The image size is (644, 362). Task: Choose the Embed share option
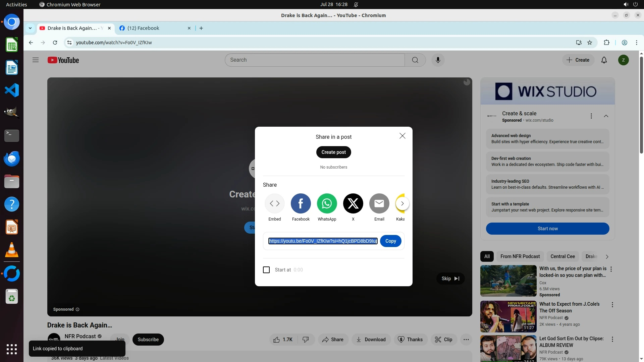[274, 203]
